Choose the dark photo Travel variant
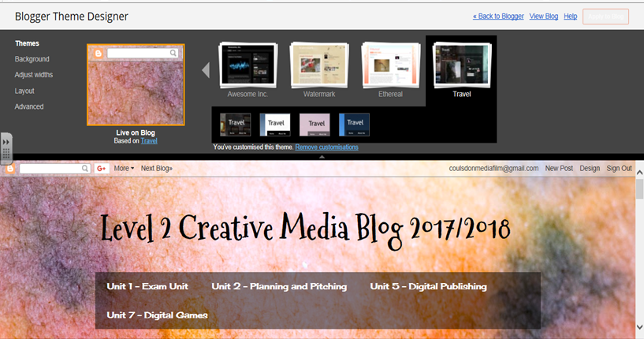Screen dimensions: 644x339 coord(236,125)
